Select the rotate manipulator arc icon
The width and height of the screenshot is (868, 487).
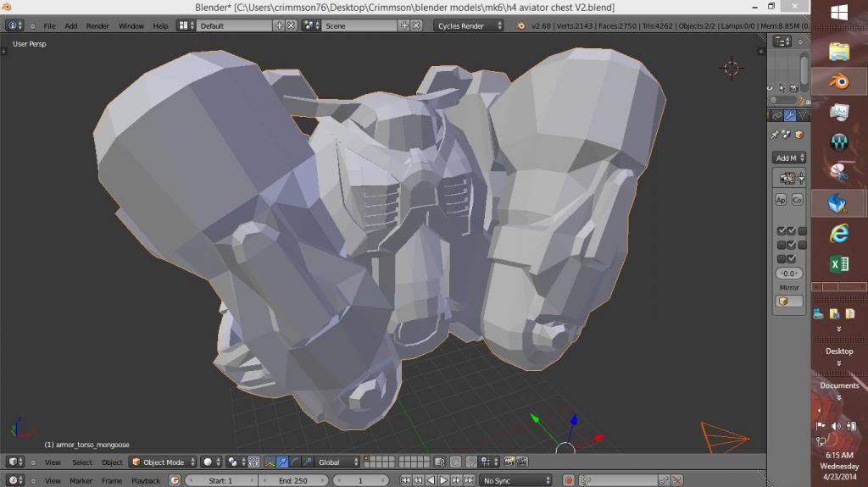point(294,462)
